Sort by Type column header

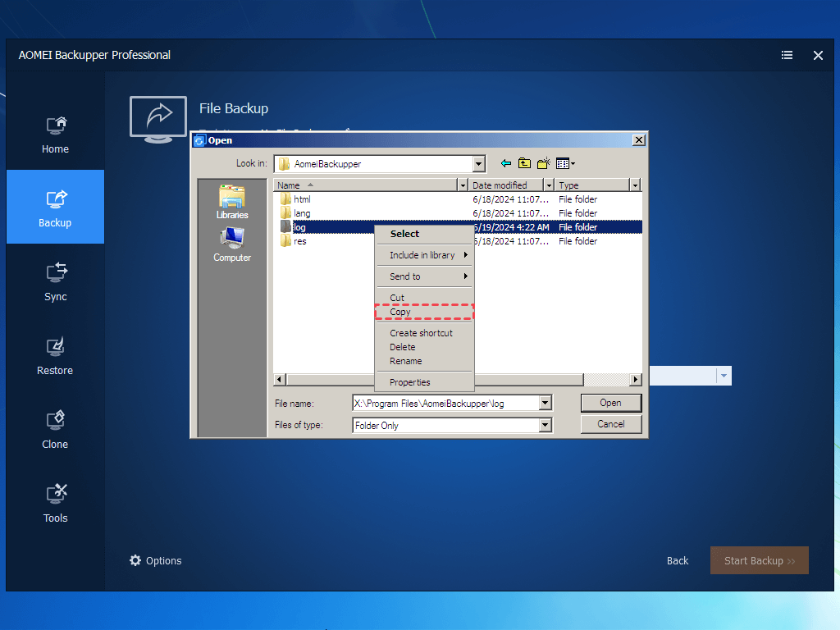pyautogui.click(x=592, y=185)
